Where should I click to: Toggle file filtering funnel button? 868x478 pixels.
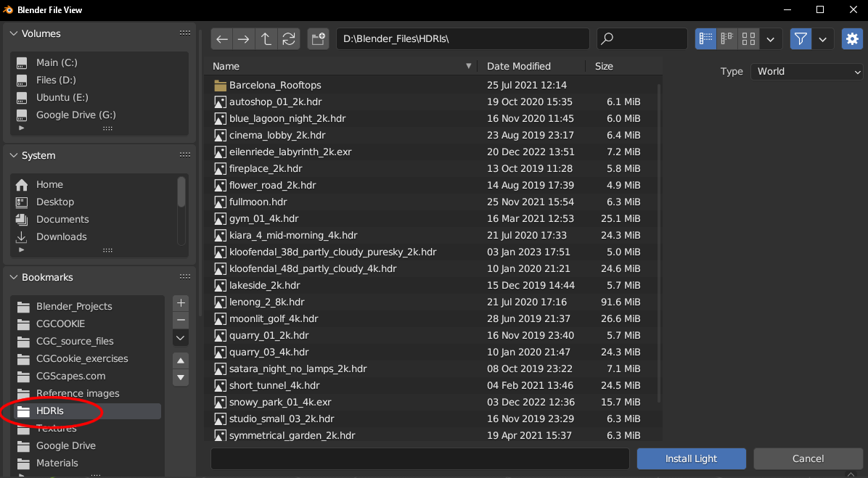click(801, 38)
